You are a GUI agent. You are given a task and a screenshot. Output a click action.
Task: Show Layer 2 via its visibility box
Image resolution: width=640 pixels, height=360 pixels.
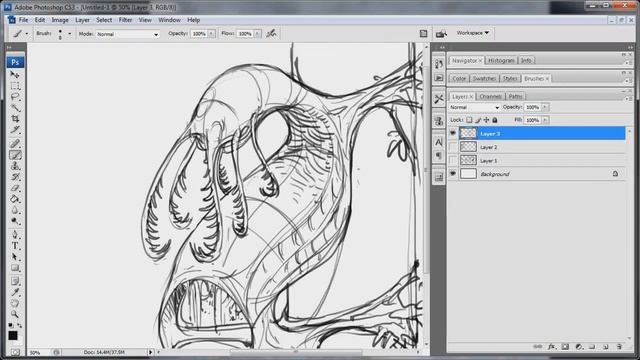coord(453,147)
